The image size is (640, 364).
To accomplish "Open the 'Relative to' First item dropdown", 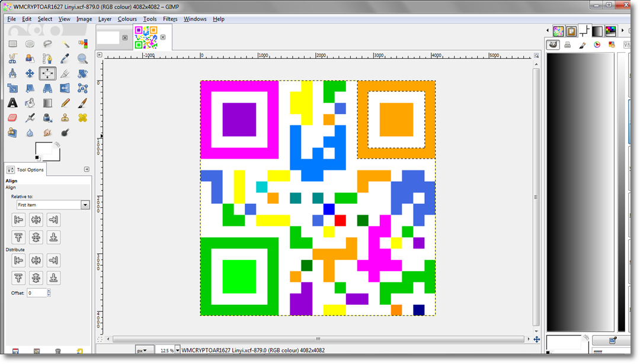I will coord(53,205).
